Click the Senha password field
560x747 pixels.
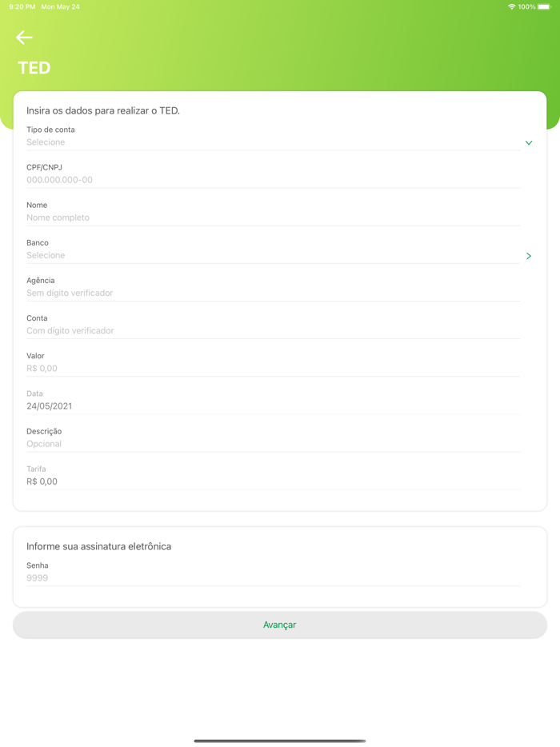[x=272, y=577]
